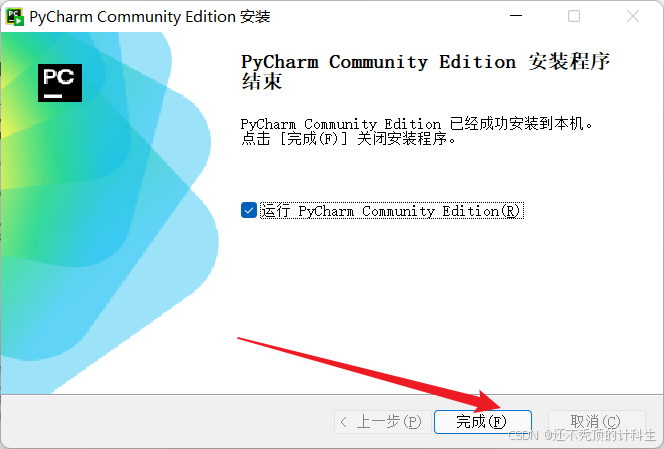664x449 pixels.
Task: Click the 上一步(P) back button
Action: pos(383,422)
